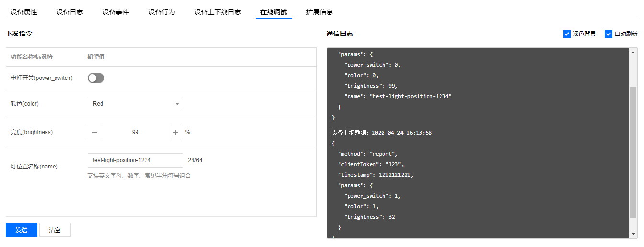Uncheck the 深色背景 checkbox
This screenshot has width=644, height=247.
pyautogui.click(x=567, y=34)
